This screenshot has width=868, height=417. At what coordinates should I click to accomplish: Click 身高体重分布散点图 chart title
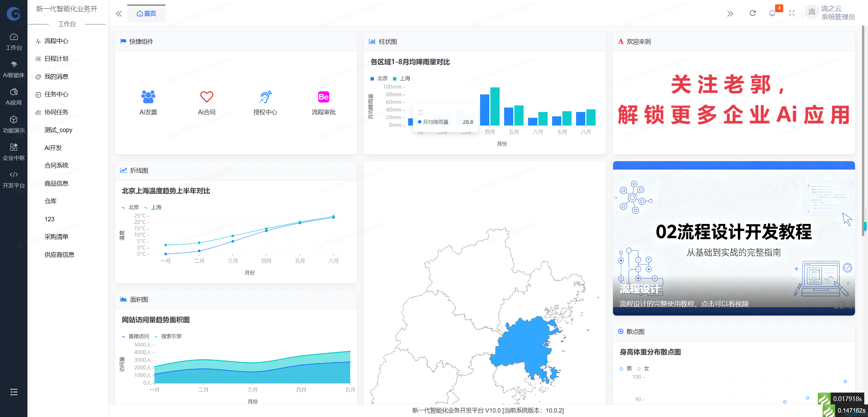[650, 352]
